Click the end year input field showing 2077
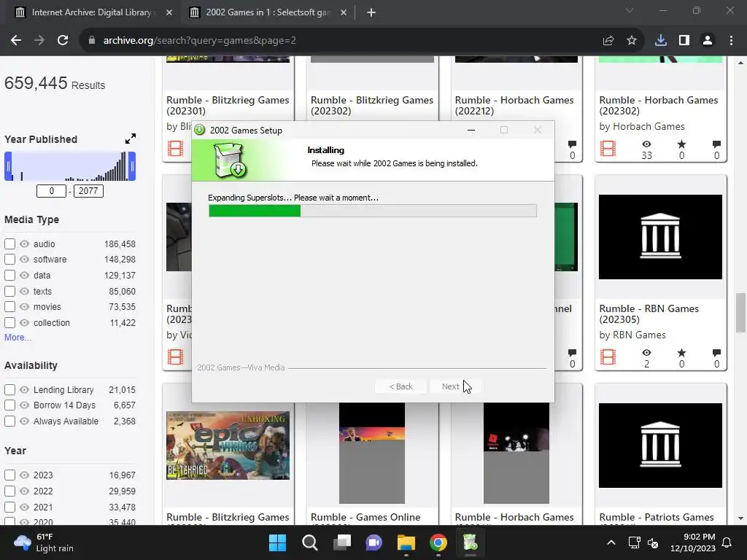Image resolution: width=747 pixels, height=560 pixels. click(88, 191)
